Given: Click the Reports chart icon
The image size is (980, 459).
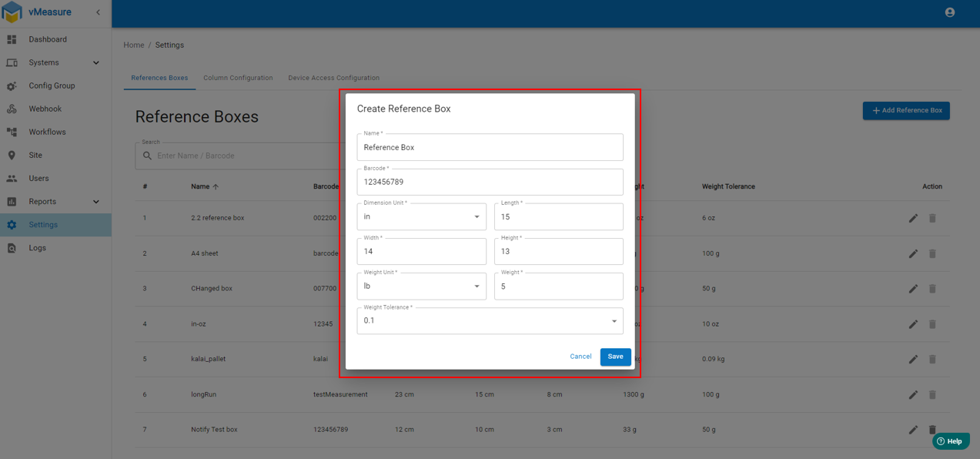Looking at the screenshot, I should [x=12, y=202].
